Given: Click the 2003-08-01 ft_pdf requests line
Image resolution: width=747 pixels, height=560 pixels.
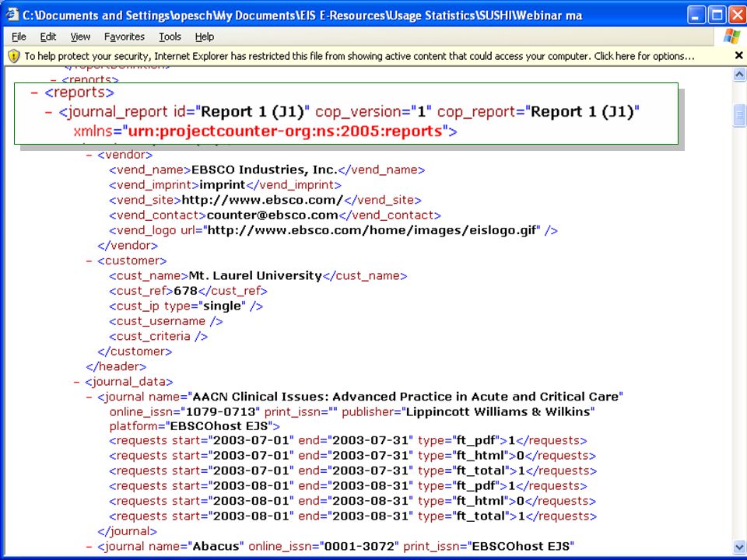Looking at the screenshot, I should pyautogui.click(x=348, y=486).
